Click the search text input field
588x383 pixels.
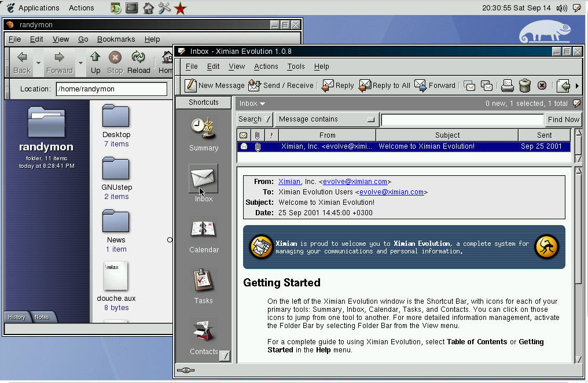(x=462, y=120)
